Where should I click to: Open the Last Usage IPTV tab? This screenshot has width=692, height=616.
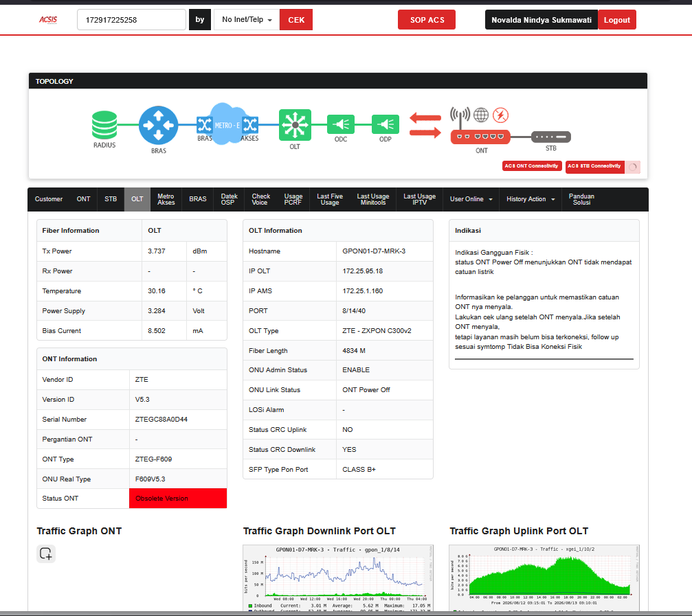click(x=419, y=199)
